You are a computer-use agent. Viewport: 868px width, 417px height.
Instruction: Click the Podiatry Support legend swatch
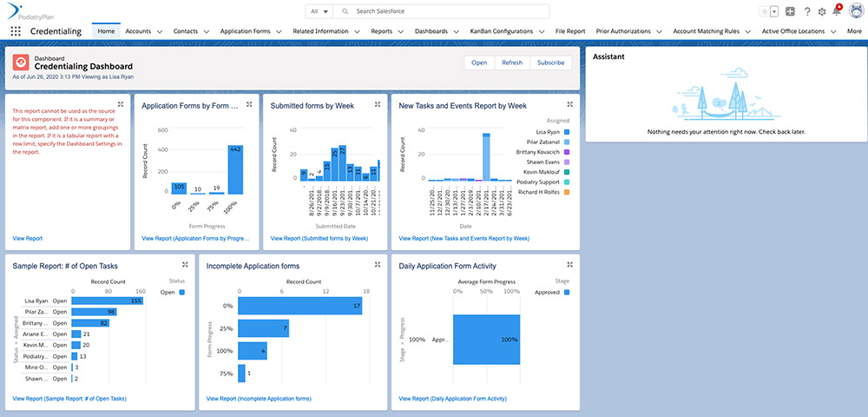point(567,182)
